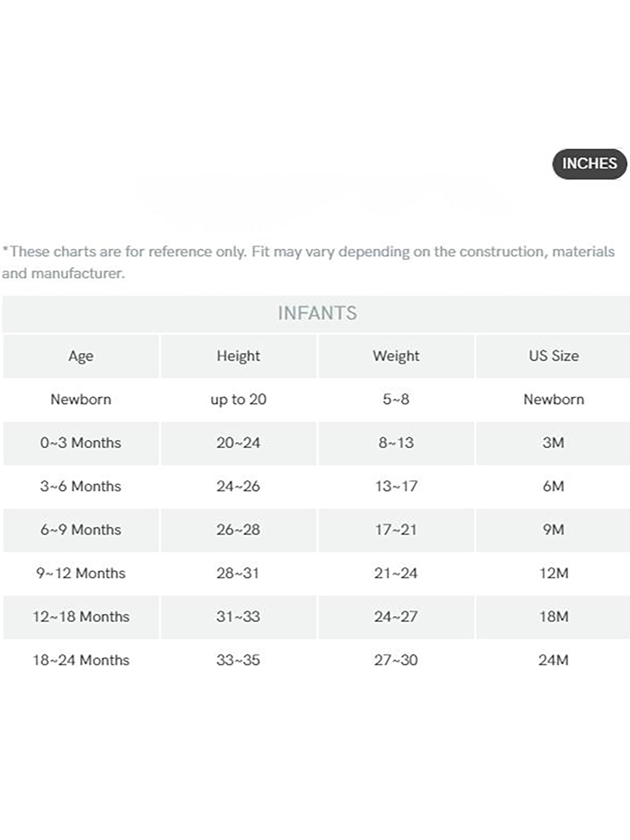Select the 3M US size cell
Image resolution: width=630 pixels, height=840 pixels.
pos(553,443)
